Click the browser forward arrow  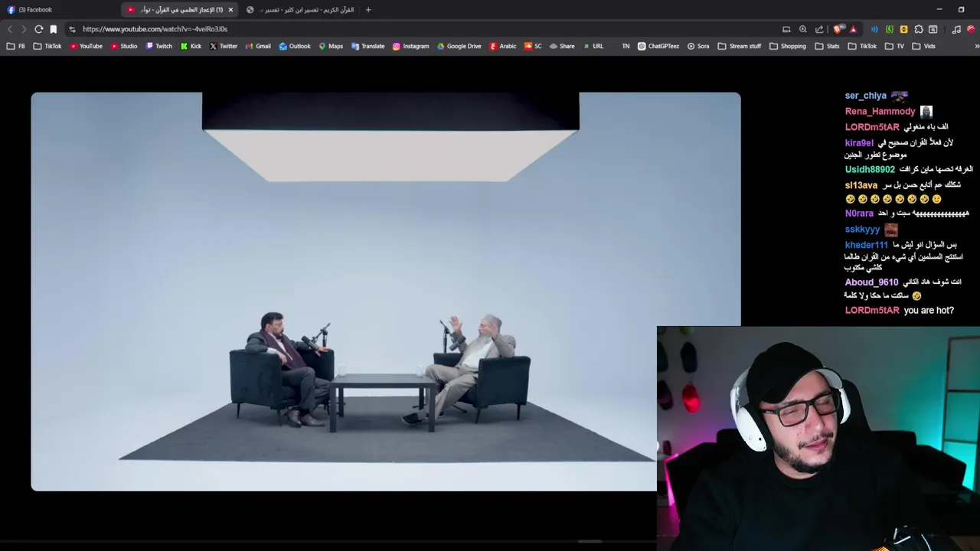click(24, 29)
